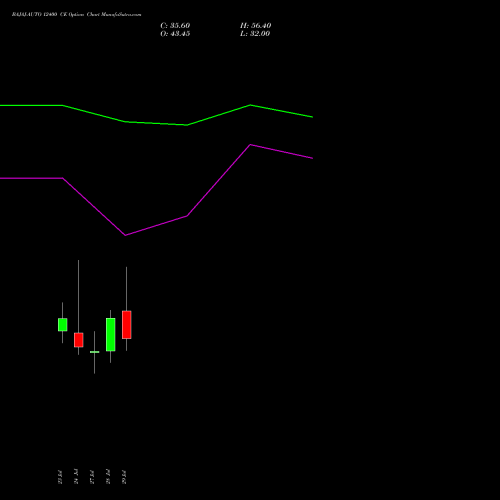Click the low value "L: 32.00"
Image resolution: width=500 pixels, height=500 pixels.
pos(255,34)
